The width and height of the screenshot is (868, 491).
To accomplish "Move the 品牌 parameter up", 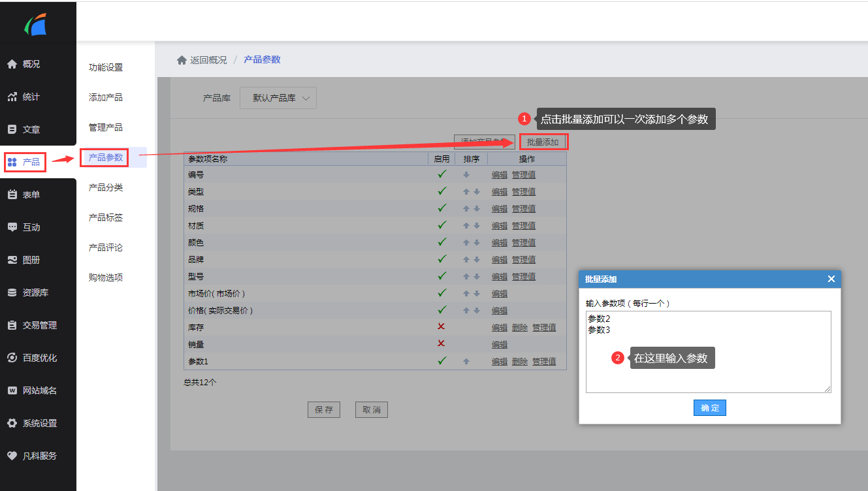I will [466, 260].
